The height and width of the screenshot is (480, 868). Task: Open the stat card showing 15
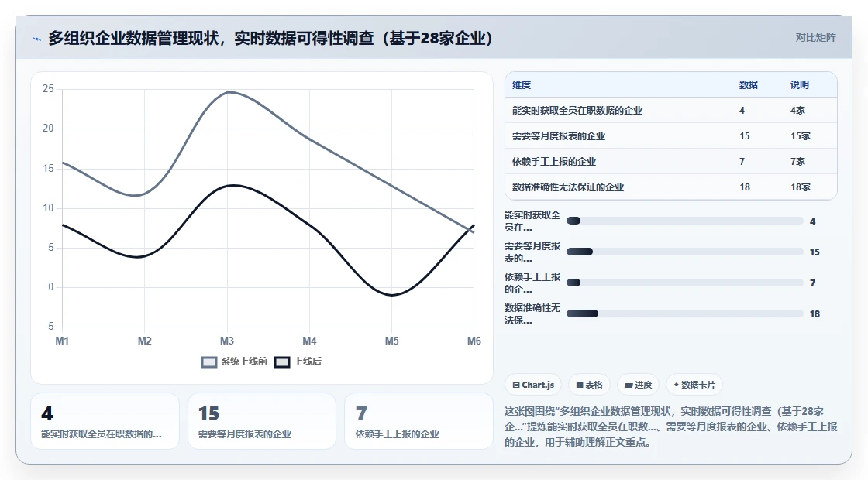click(x=262, y=421)
